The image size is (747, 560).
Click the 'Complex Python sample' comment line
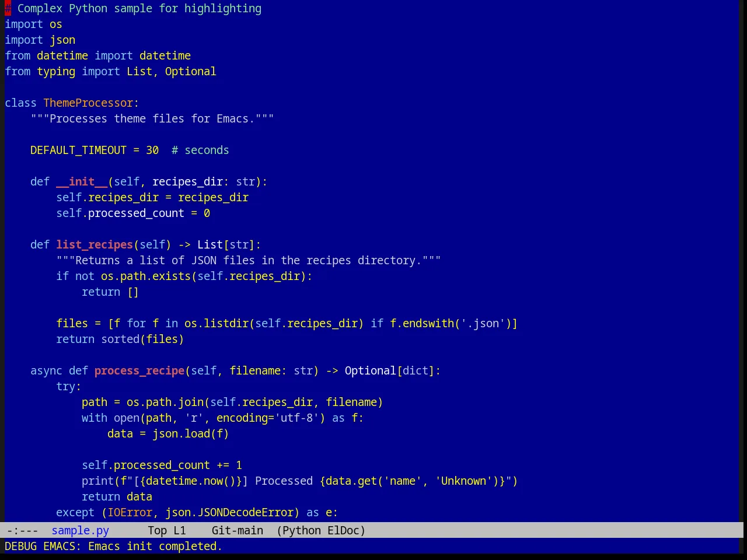click(133, 8)
